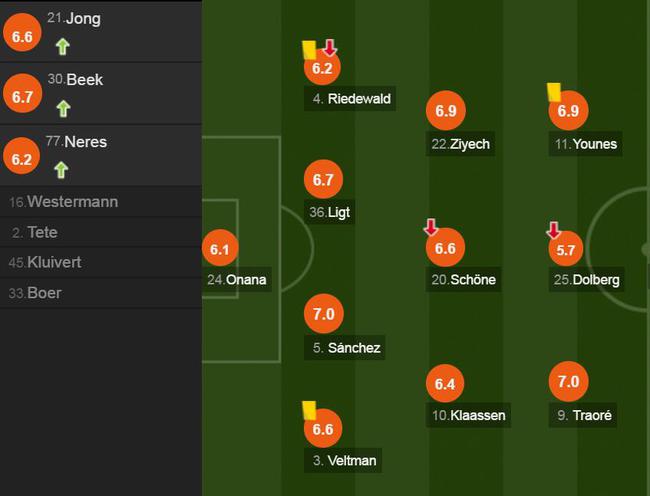Select 36. Ligt on the pitch
Screen dimensions: 650x496
[331, 212]
